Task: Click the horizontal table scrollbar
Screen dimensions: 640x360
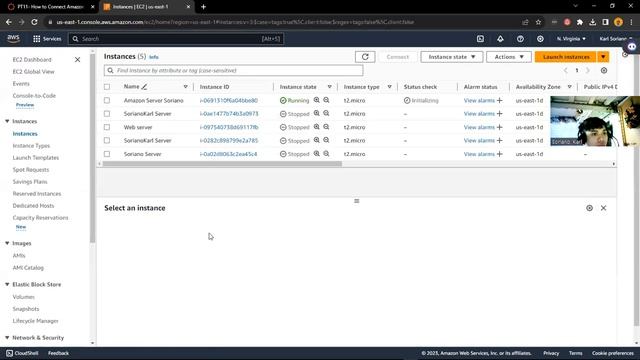Action: (x=222, y=164)
